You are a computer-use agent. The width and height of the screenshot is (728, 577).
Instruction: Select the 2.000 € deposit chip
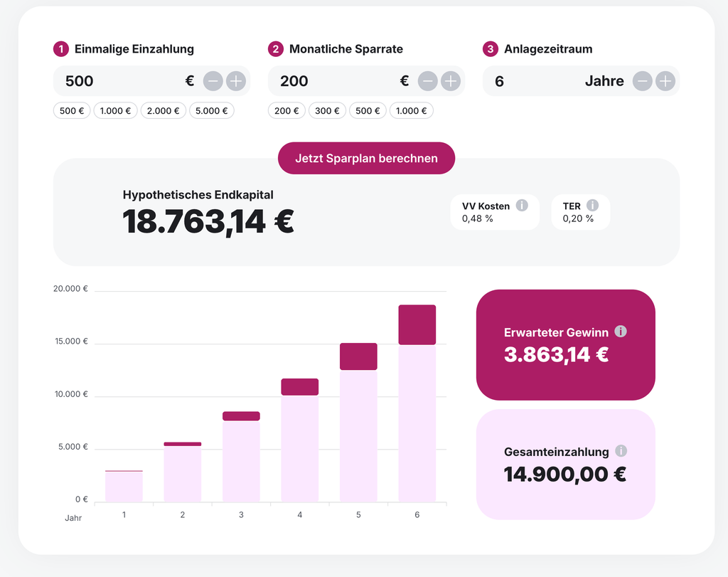point(163,110)
